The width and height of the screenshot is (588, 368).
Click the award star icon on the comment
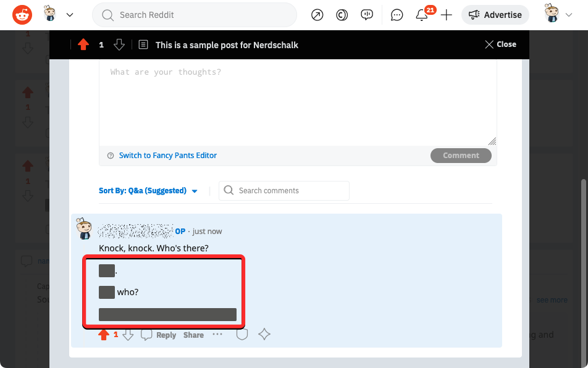(x=264, y=334)
